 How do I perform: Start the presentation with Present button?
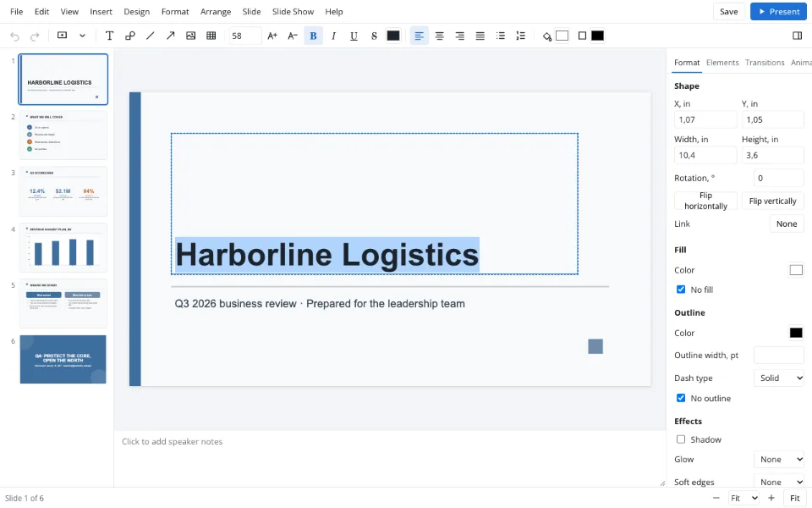778,11
